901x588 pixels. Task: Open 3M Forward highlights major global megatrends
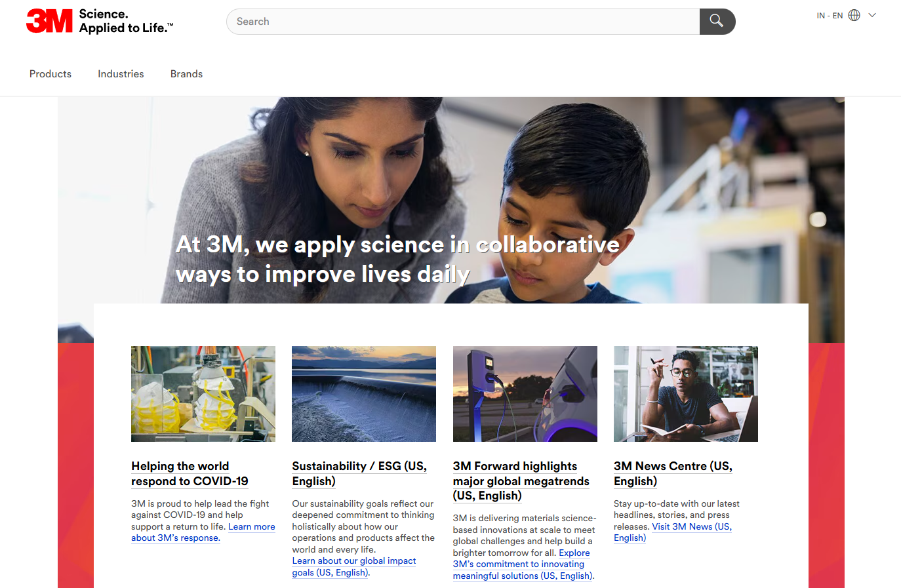(x=521, y=480)
